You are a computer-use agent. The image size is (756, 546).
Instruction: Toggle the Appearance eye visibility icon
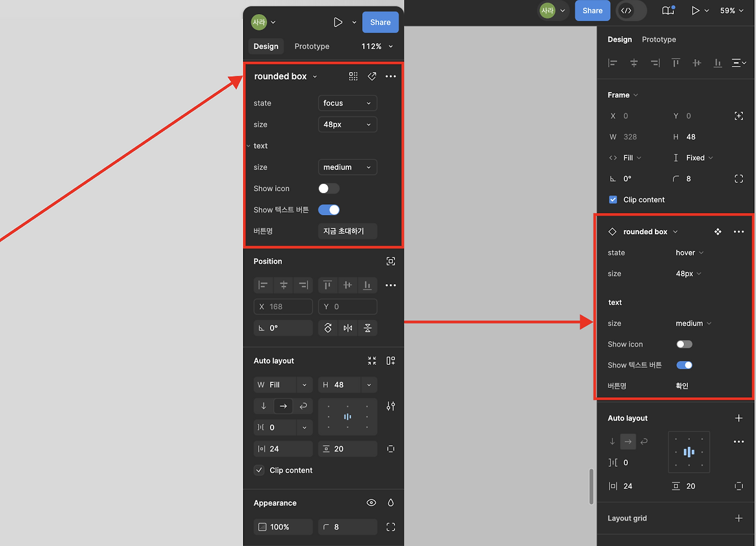click(372, 503)
